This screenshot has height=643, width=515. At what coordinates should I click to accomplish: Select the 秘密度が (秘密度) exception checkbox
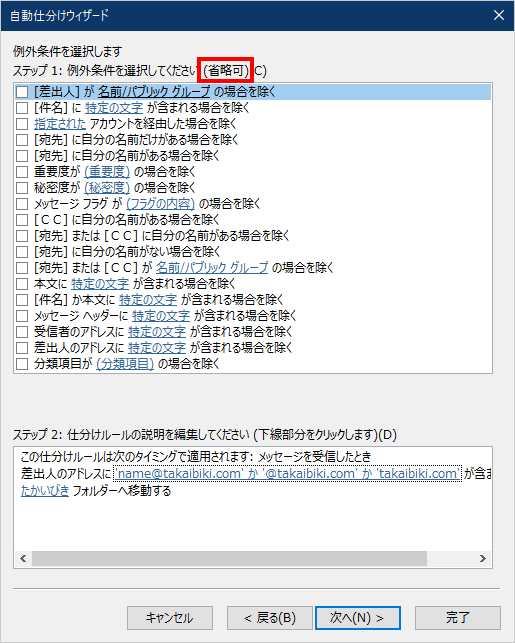[x=22, y=188]
